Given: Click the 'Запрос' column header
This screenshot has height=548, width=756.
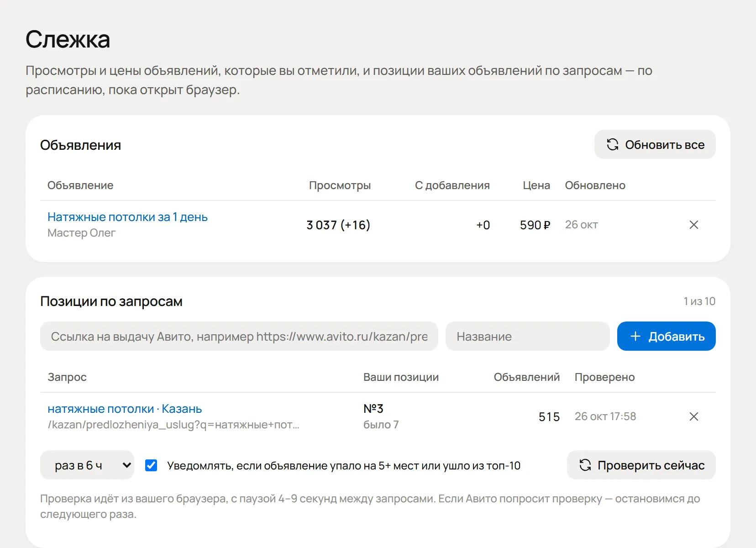Looking at the screenshot, I should pos(67,377).
